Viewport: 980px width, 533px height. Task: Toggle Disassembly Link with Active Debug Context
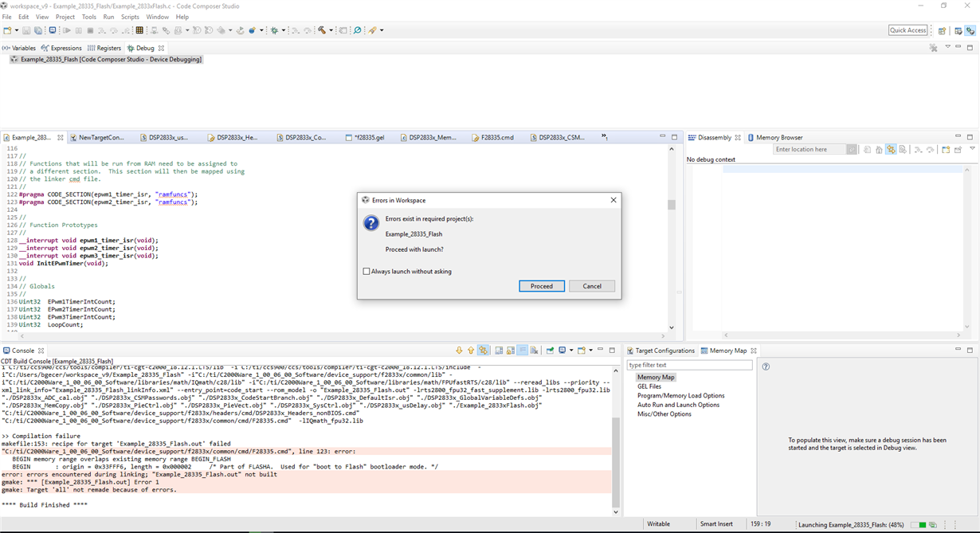891,149
